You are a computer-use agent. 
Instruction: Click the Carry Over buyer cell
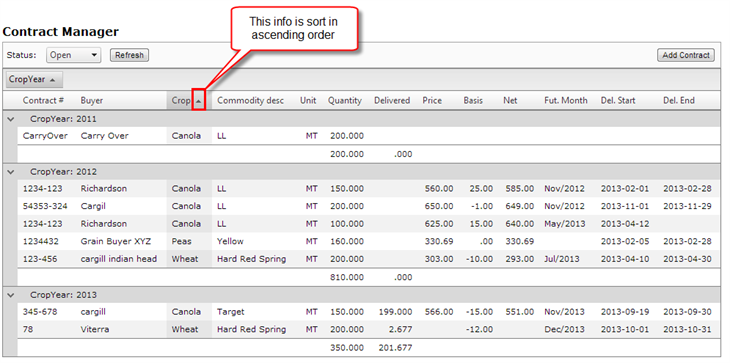click(x=105, y=136)
